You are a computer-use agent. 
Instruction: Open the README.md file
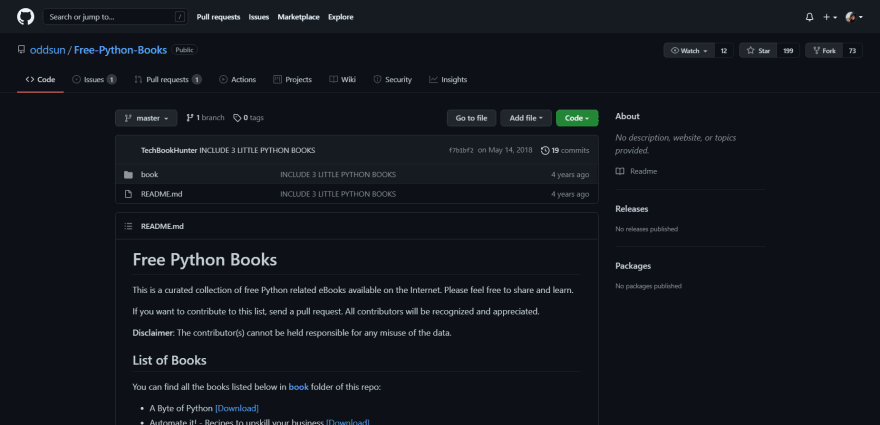tap(162, 194)
